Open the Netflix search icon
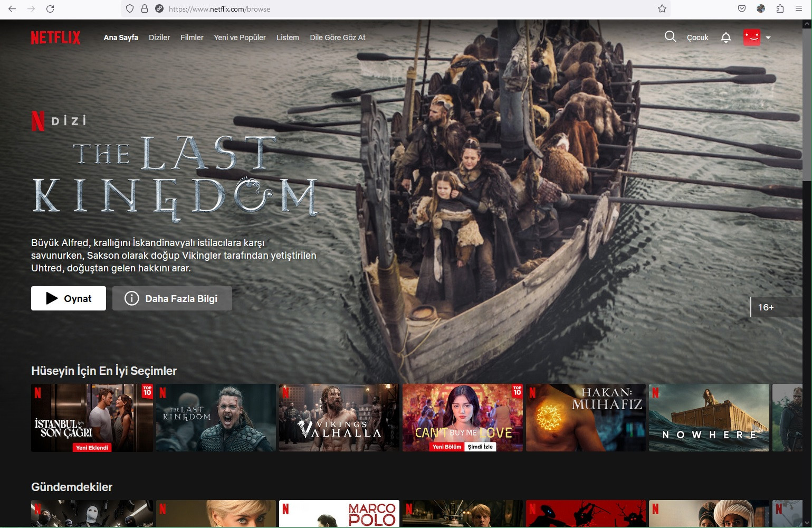812x528 pixels. click(670, 36)
